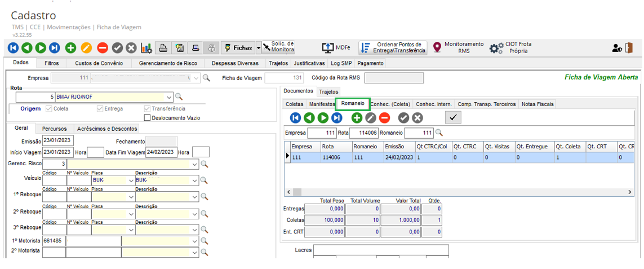Click the search magnifier next to Rota field

click(179, 96)
